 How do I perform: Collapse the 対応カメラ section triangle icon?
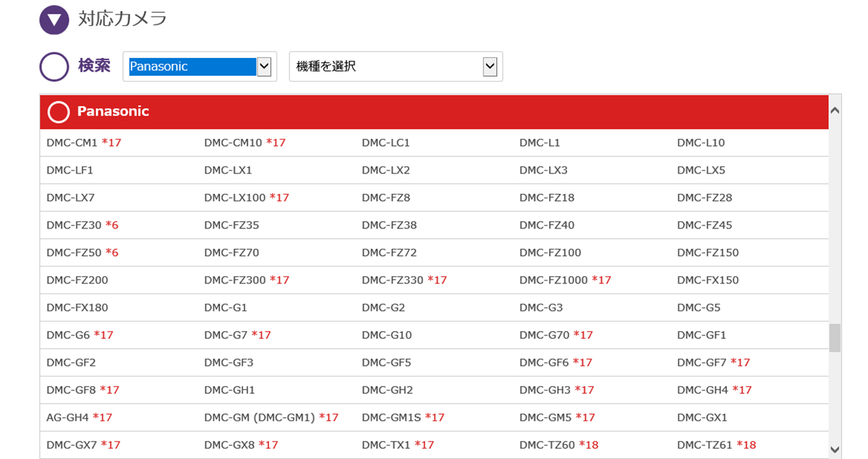tap(54, 19)
